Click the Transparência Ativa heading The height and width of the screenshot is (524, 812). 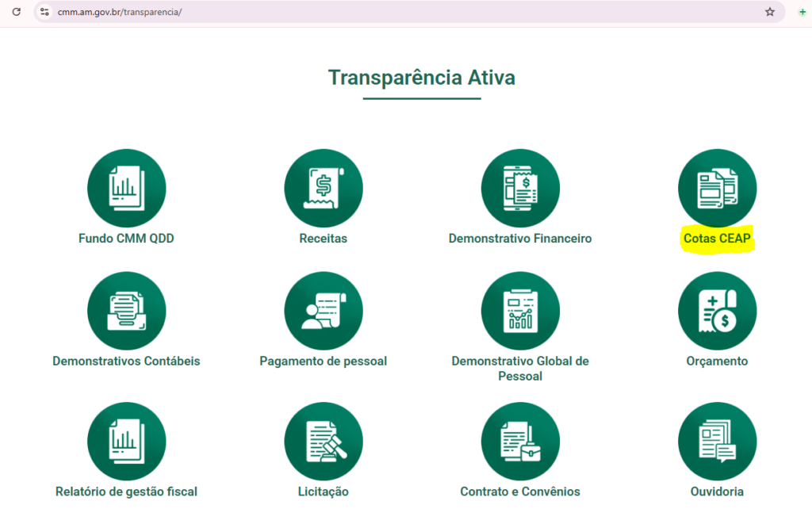coord(422,78)
